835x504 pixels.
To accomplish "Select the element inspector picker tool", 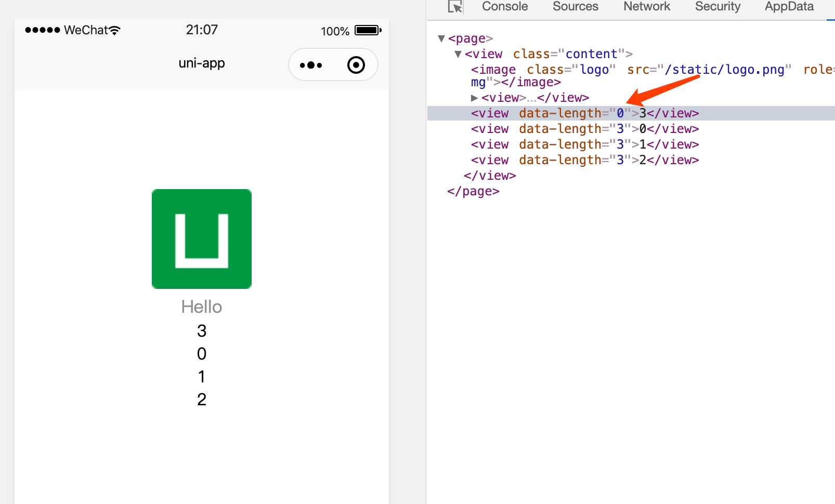I will click(454, 7).
